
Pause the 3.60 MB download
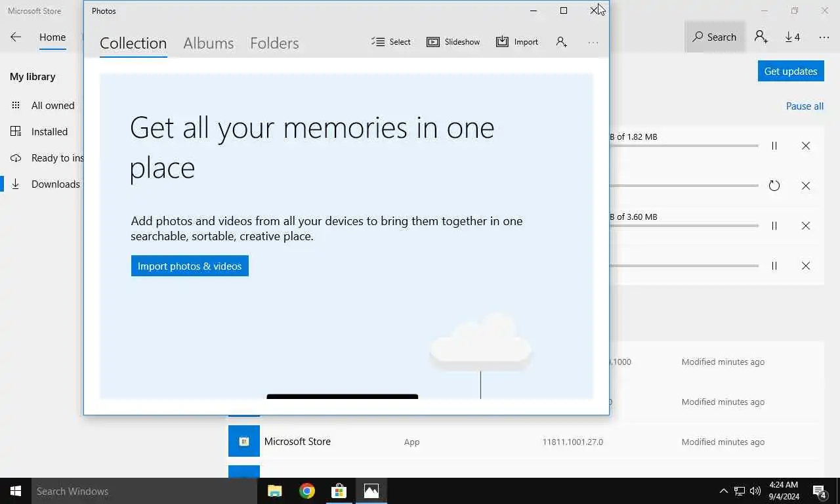(x=774, y=226)
